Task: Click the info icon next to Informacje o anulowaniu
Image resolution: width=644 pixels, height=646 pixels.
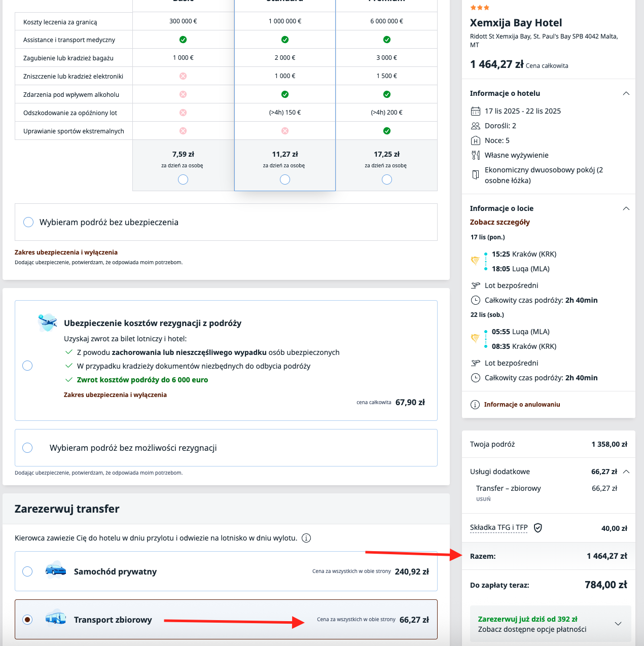Action: coord(475,405)
